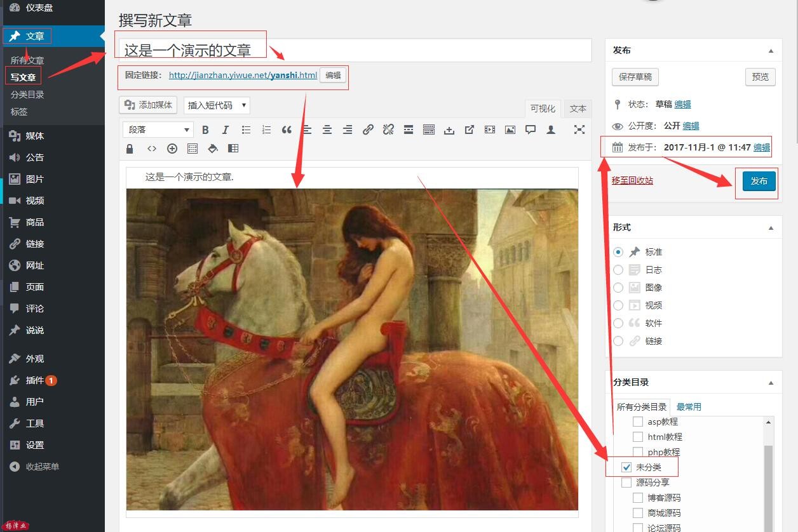
Task: Click the paint bucket icon
Action: [x=213, y=149]
